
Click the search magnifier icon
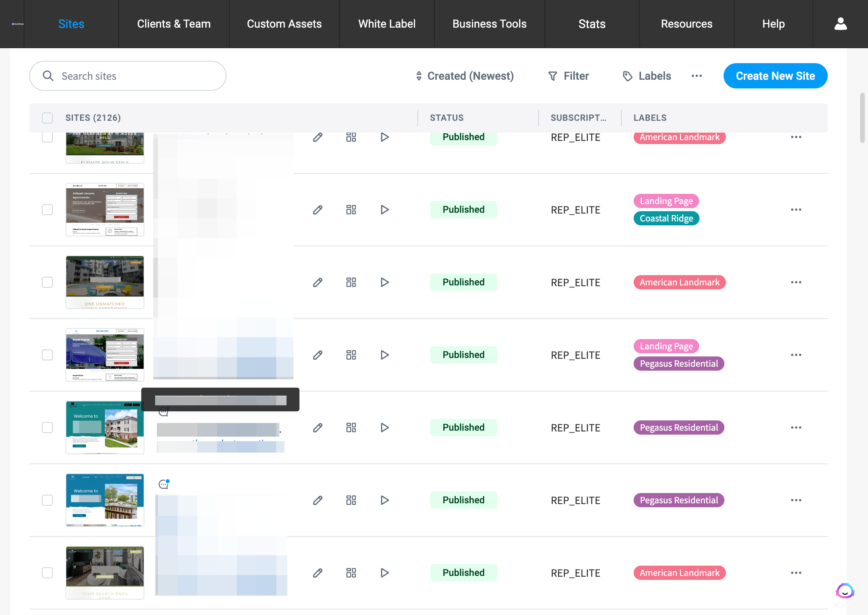click(48, 76)
